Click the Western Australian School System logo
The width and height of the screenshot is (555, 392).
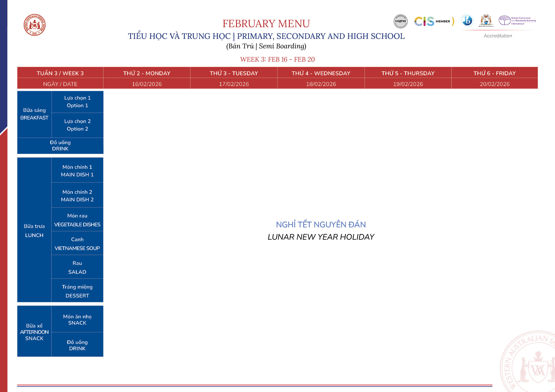tap(34, 25)
